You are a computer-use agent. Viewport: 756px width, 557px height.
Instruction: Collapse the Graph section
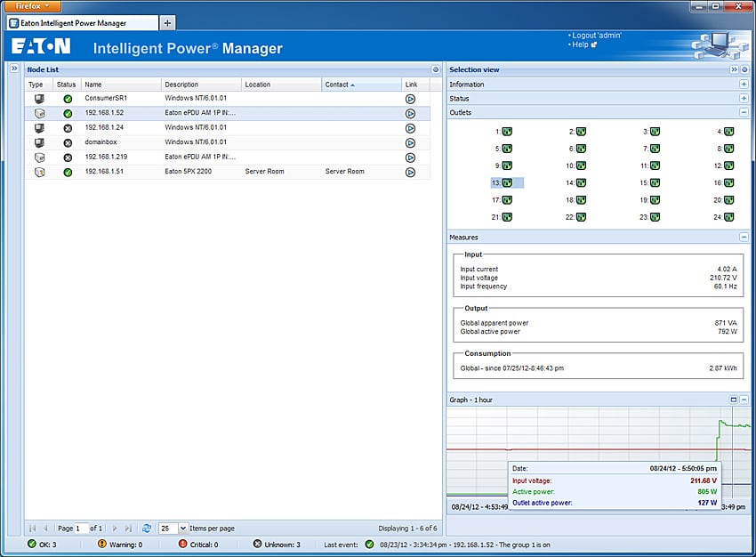click(744, 400)
